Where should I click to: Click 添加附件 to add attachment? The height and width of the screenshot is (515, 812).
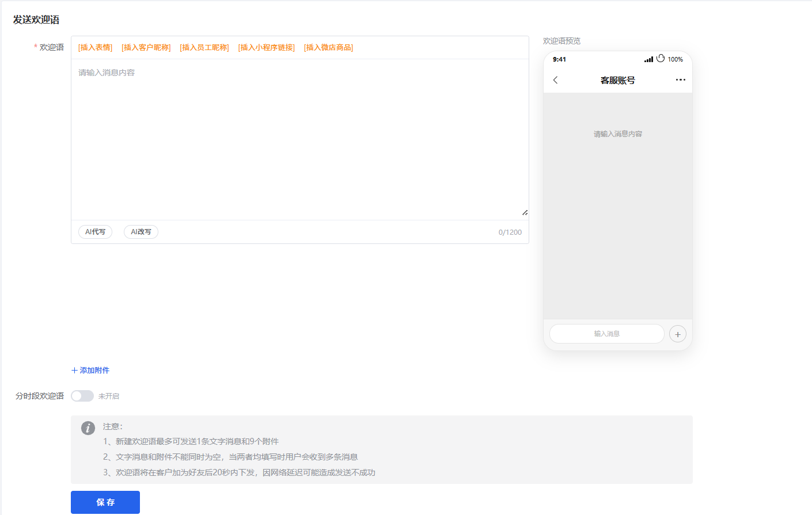[x=90, y=371]
